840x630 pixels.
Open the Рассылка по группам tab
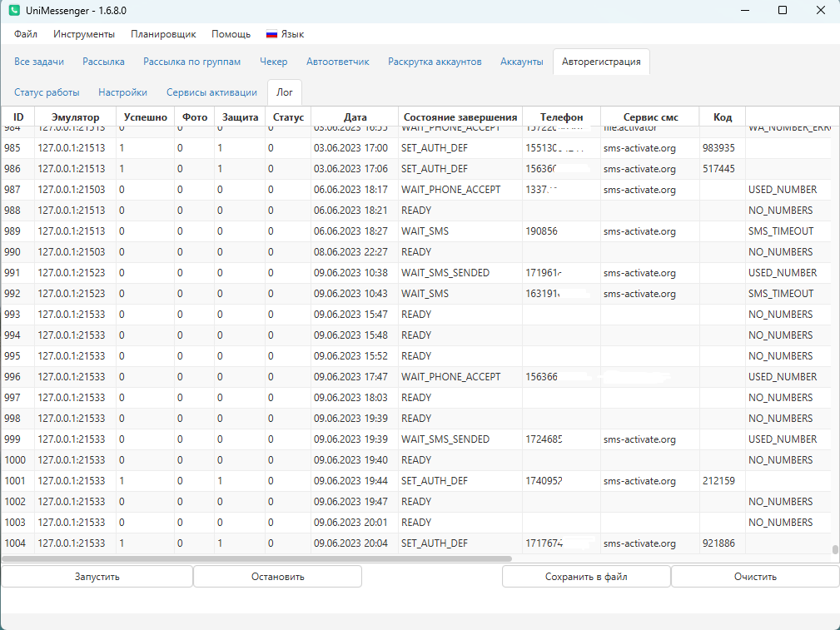click(x=191, y=62)
